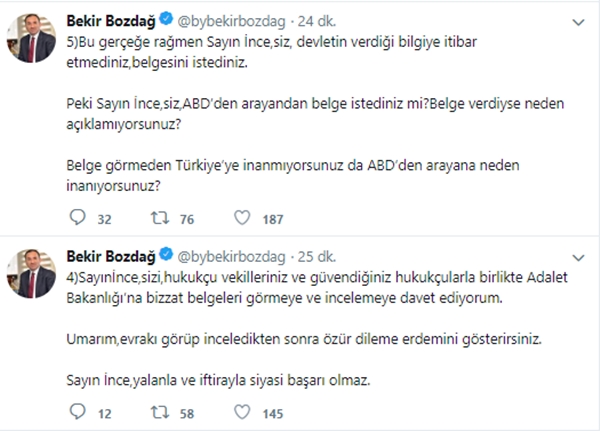Open the tweet text starting with "4)Sayınİnce"
This screenshot has width=600, height=431.
point(300,282)
